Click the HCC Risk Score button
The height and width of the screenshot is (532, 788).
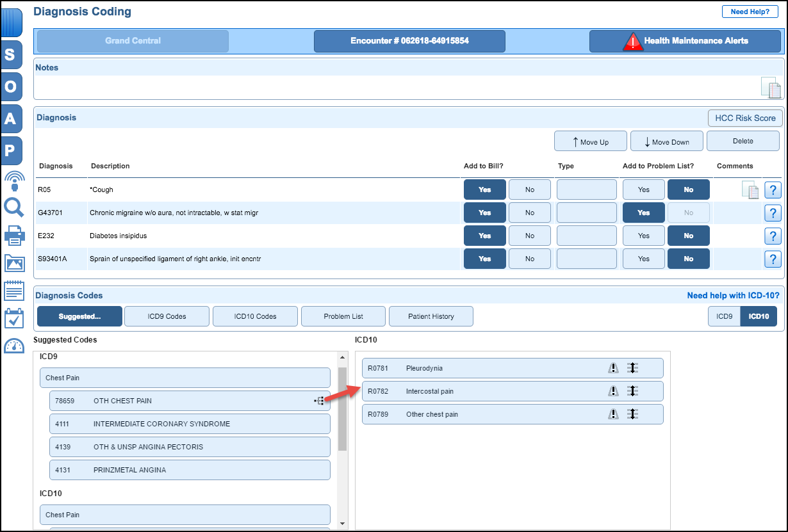point(744,118)
